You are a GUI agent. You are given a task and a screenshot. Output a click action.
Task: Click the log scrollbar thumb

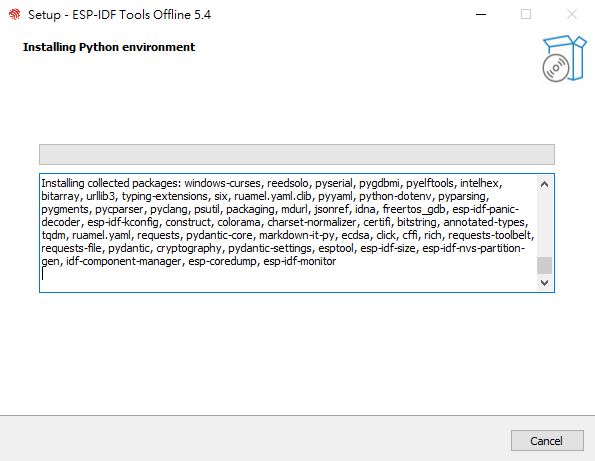(x=545, y=265)
